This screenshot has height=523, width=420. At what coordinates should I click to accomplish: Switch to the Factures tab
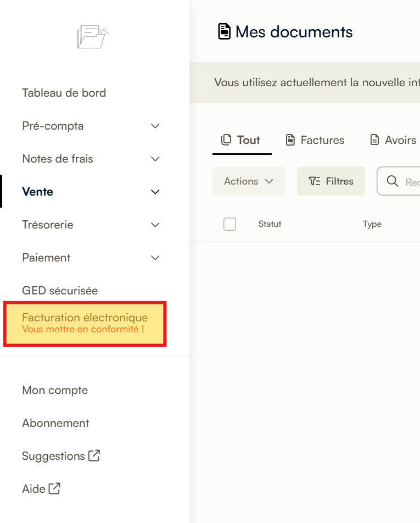pyautogui.click(x=315, y=140)
